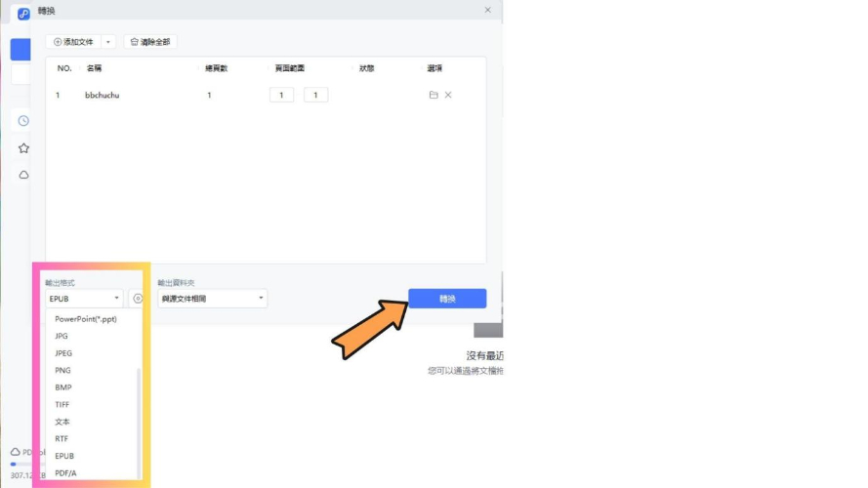
Task: Click the 狀態 column header
Action: click(366, 68)
